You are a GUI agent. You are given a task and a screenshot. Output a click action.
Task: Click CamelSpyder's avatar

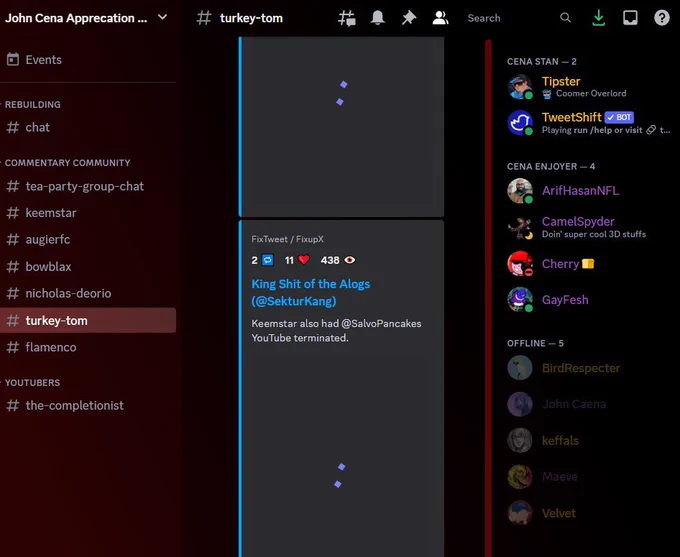pos(520,227)
